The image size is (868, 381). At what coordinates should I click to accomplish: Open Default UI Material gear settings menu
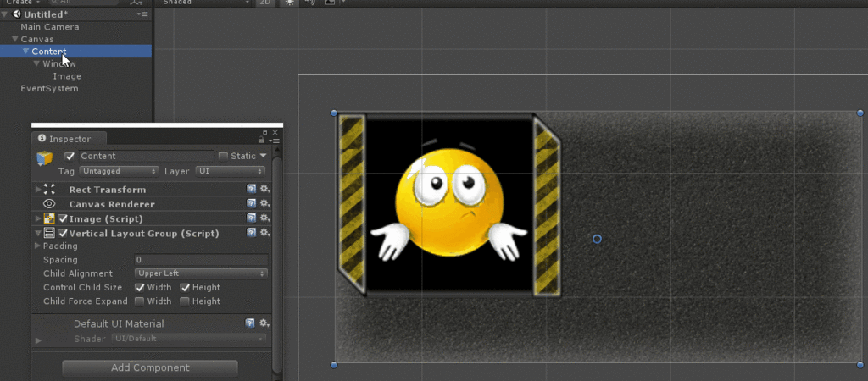(x=264, y=323)
